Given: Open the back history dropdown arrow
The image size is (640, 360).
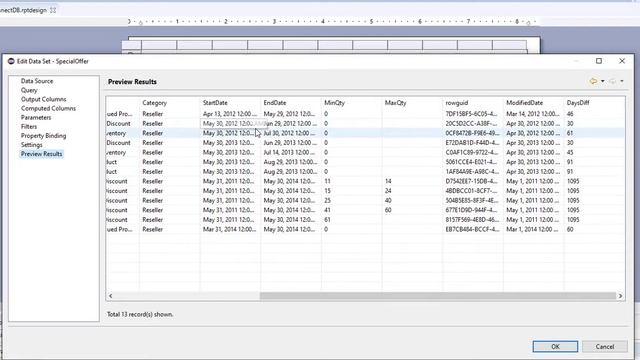Looking at the screenshot, I should click(x=602, y=81).
